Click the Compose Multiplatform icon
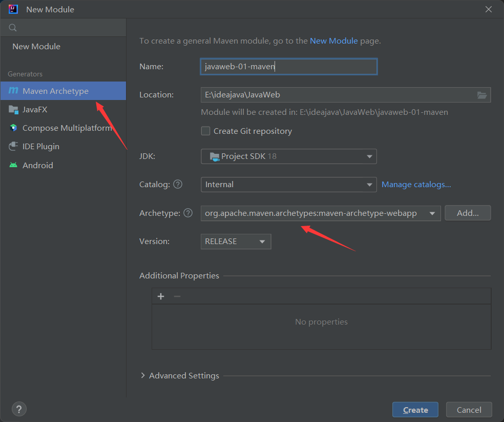Screen dimensions: 504x422 (x=13, y=128)
